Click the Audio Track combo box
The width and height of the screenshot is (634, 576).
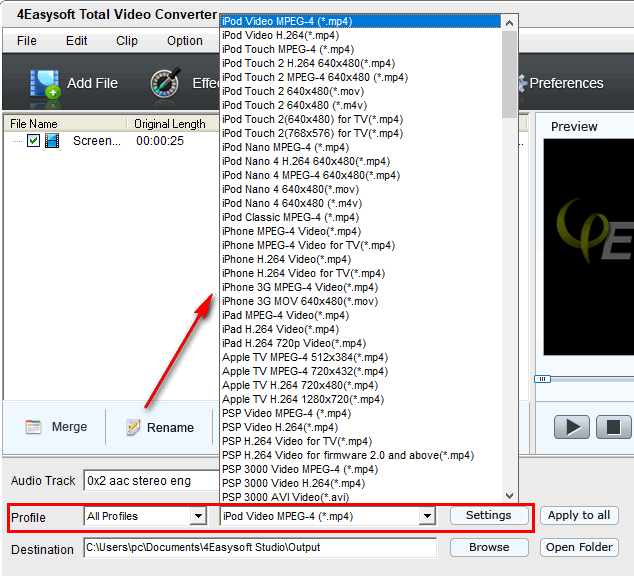pos(152,481)
